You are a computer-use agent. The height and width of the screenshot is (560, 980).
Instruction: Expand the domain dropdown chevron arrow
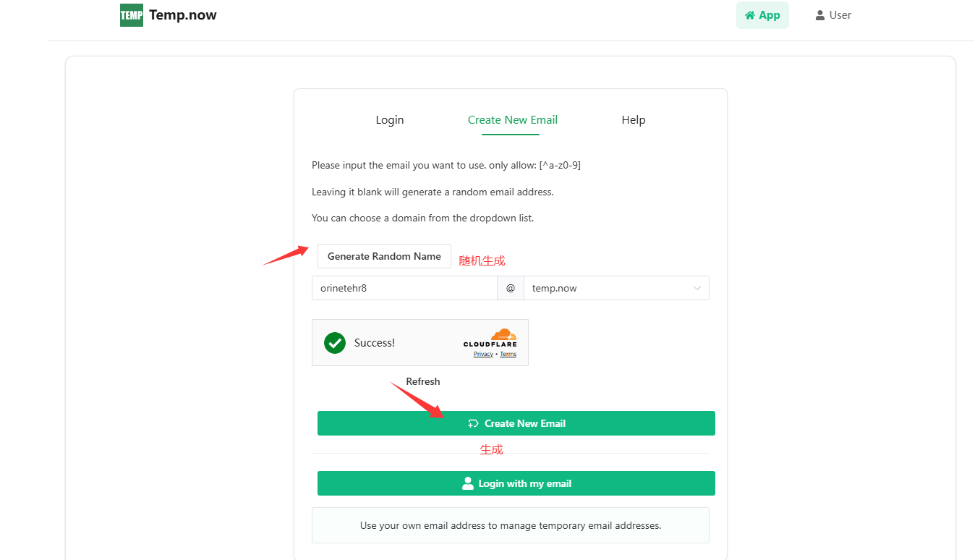pos(697,288)
